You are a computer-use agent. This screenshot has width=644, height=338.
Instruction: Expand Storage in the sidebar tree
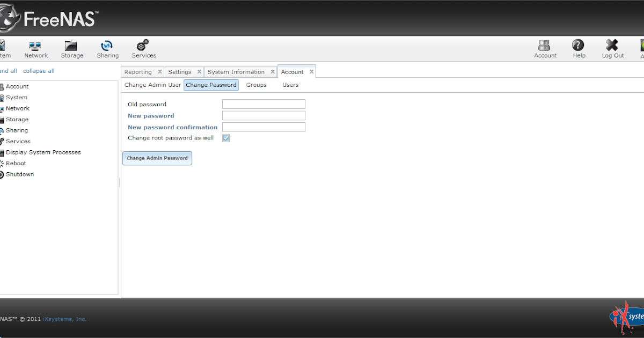pyautogui.click(x=17, y=120)
